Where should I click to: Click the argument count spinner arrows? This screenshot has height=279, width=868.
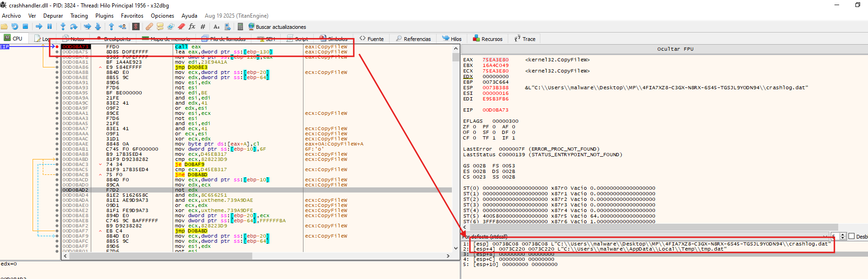pos(842,236)
